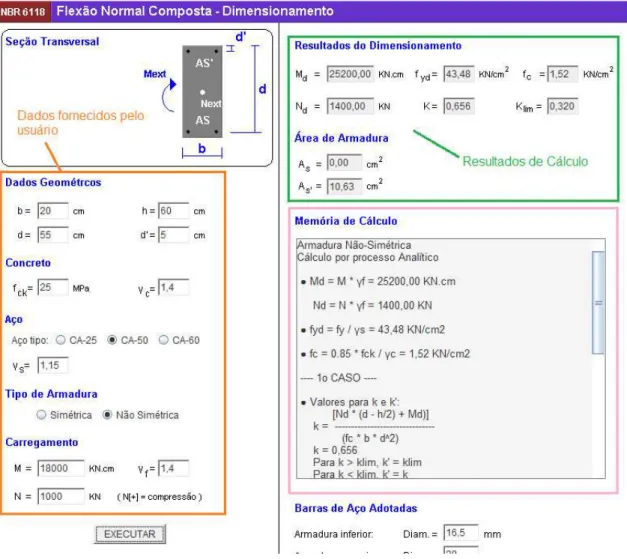Click '---- 1o CASO ----' line
627x559 pixels.
point(339,378)
